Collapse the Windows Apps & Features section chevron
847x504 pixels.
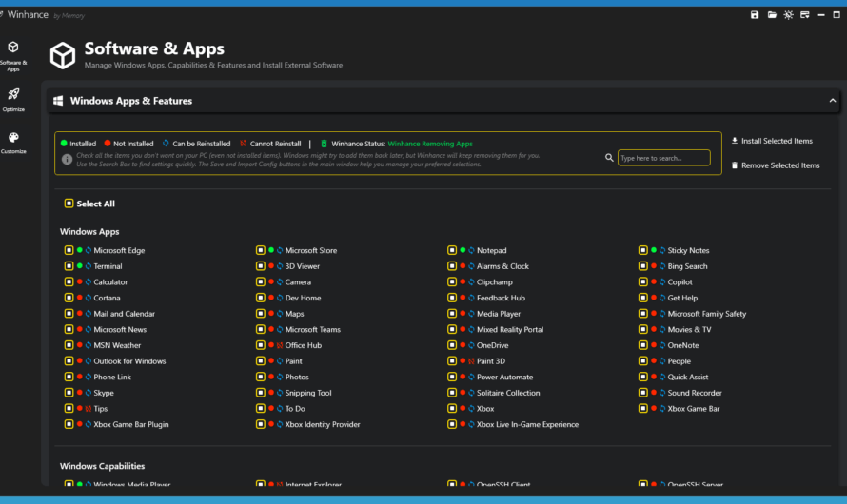833,101
